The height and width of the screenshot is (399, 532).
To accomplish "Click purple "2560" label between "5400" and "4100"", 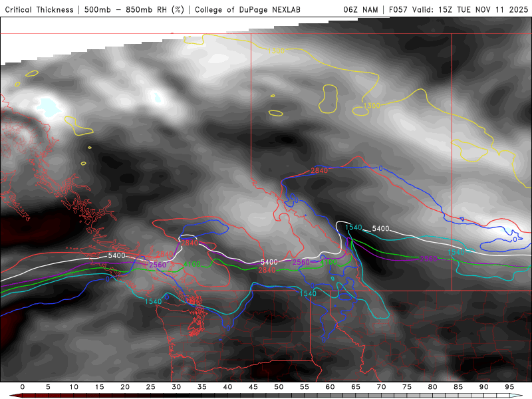I will tap(301, 262).
